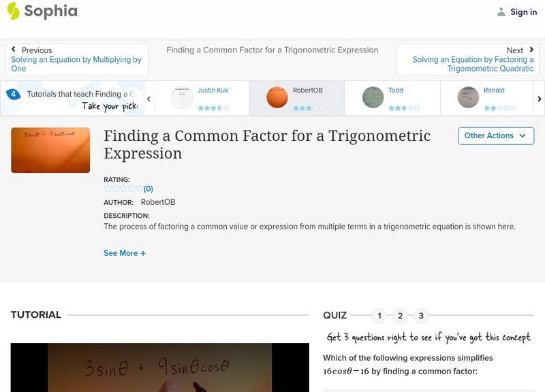Expand the description with See More +
Screen dimensions: 545x392
pos(125,252)
